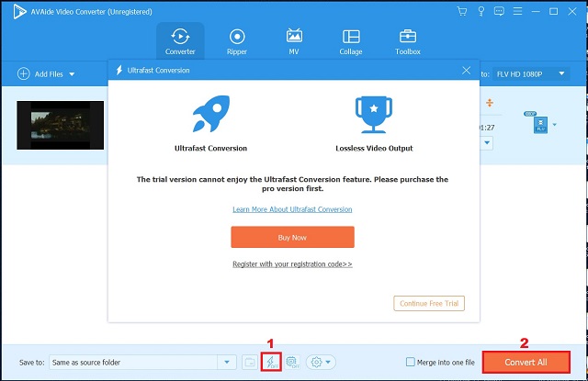Expand the Add Files dropdown arrow
The image size is (588, 381).
point(72,74)
